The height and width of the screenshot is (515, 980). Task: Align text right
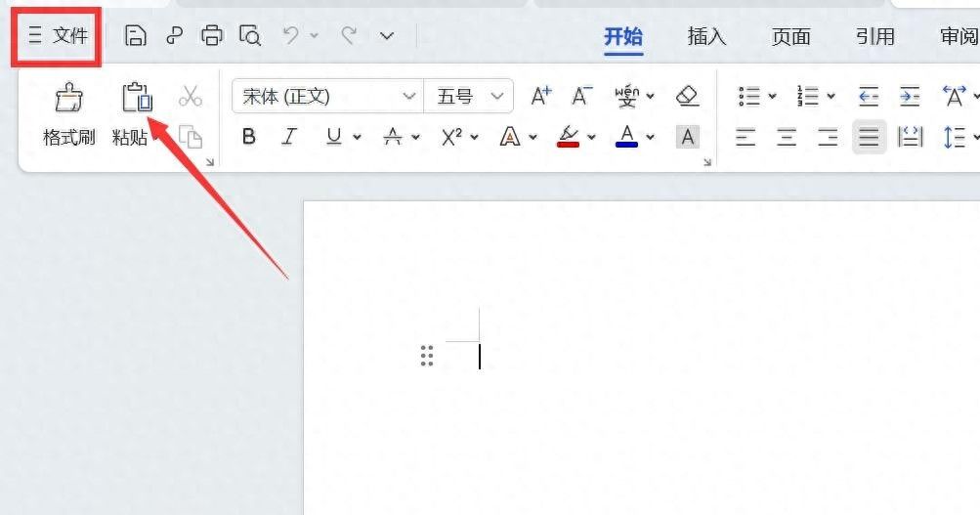(x=828, y=136)
